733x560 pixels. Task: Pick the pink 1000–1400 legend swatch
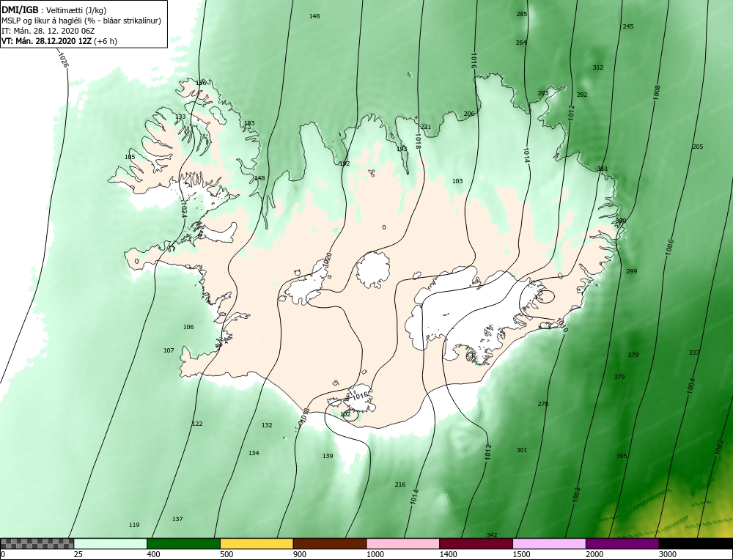coord(403,544)
